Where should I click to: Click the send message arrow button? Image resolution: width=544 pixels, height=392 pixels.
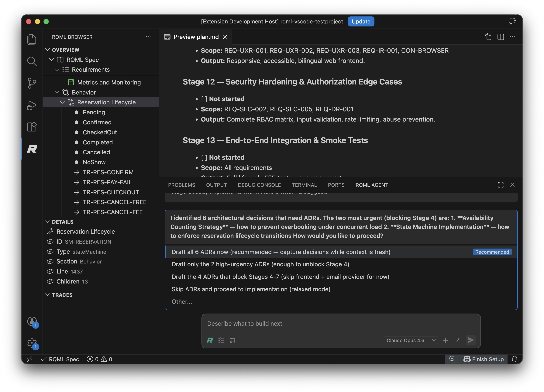(471, 340)
